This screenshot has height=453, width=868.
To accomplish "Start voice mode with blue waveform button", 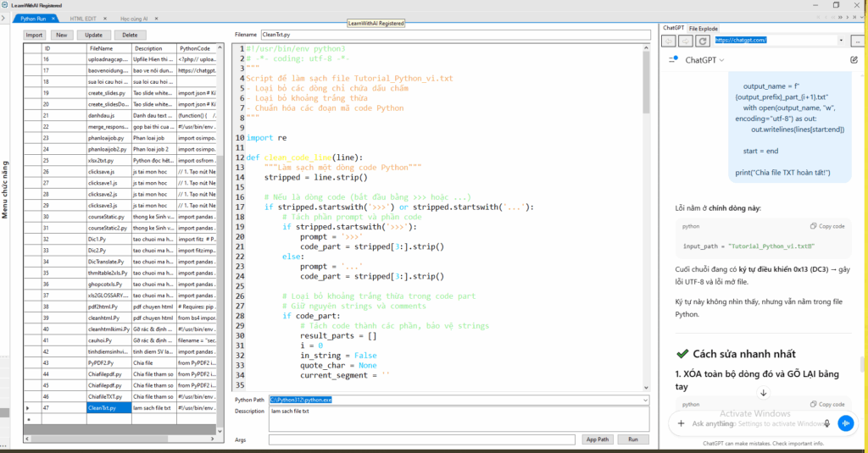I will click(x=844, y=423).
